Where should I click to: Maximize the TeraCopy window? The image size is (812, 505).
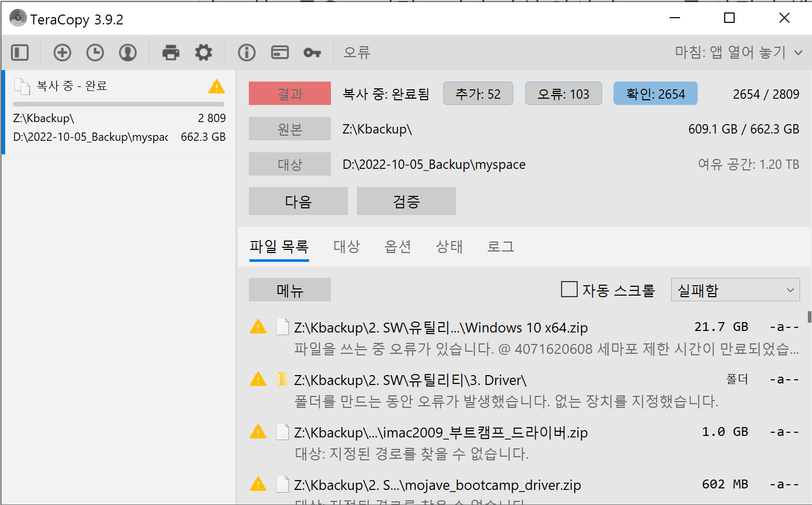coord(729,18)
